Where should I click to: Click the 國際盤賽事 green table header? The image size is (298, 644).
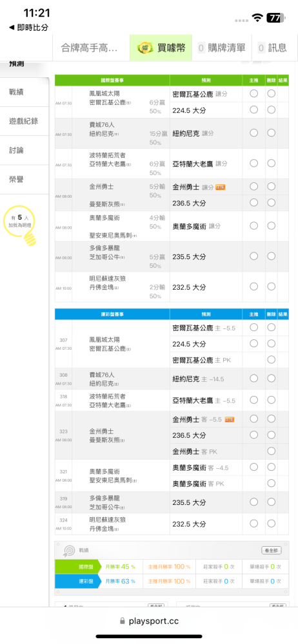click(112, 80)
